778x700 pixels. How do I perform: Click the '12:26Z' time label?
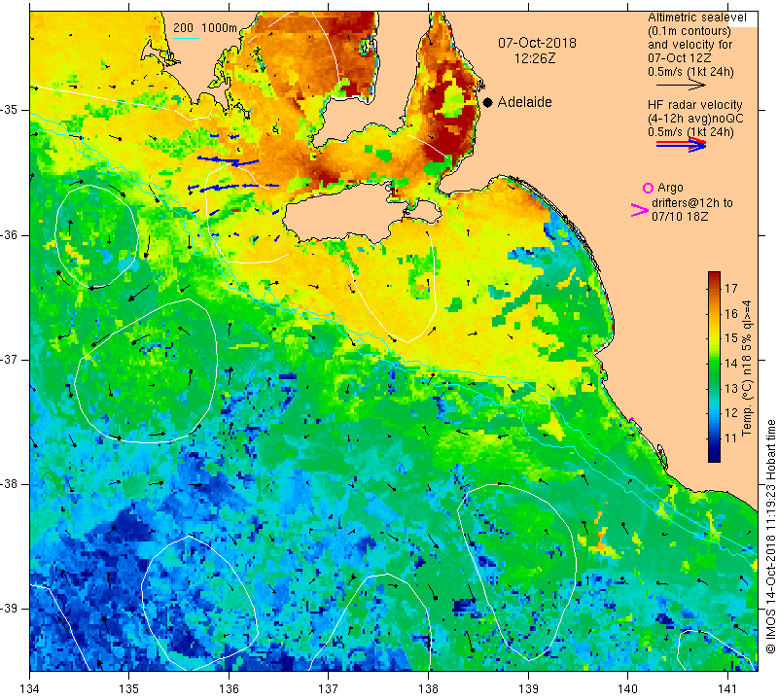(534, 58)
